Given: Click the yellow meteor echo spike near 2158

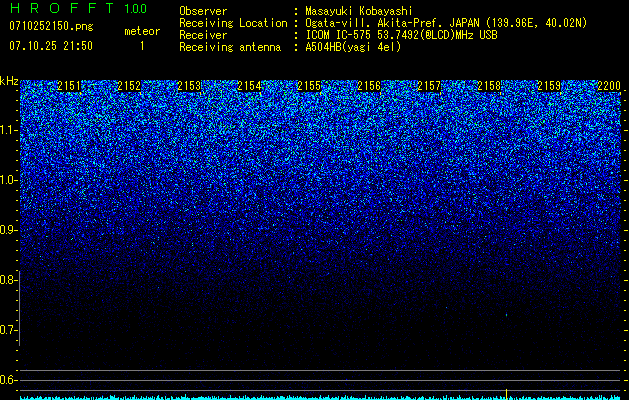Looking at the screenshot, I should coord(506,394).
